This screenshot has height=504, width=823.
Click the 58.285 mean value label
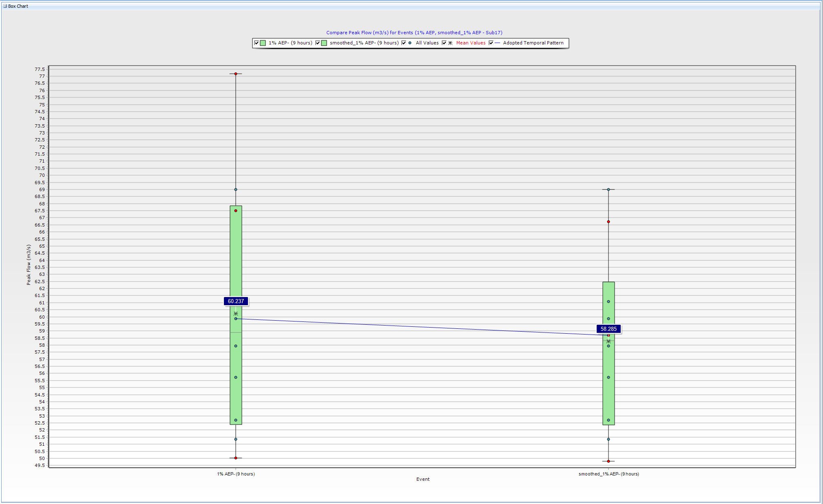[608, 329]
